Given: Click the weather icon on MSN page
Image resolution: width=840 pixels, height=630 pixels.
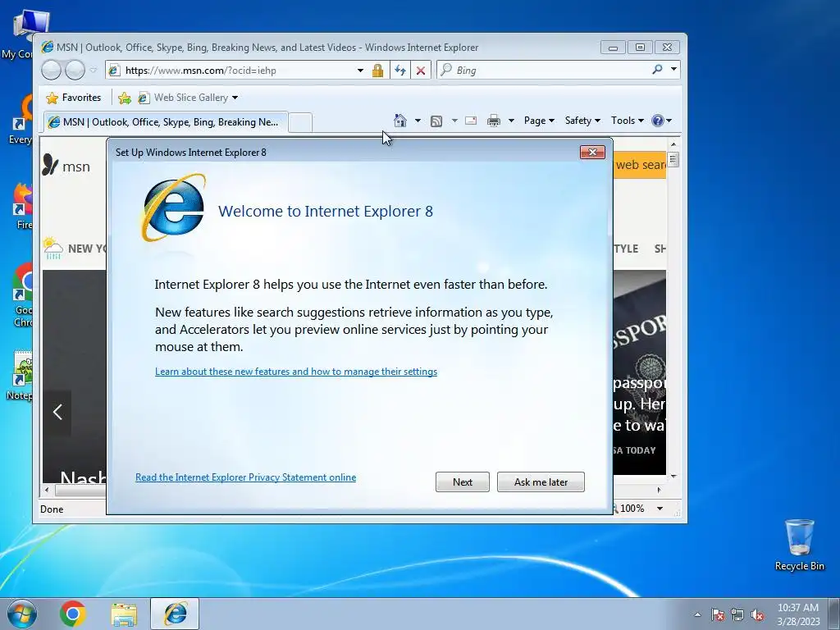Looking at the screenshot, I should tap(53, 248).
